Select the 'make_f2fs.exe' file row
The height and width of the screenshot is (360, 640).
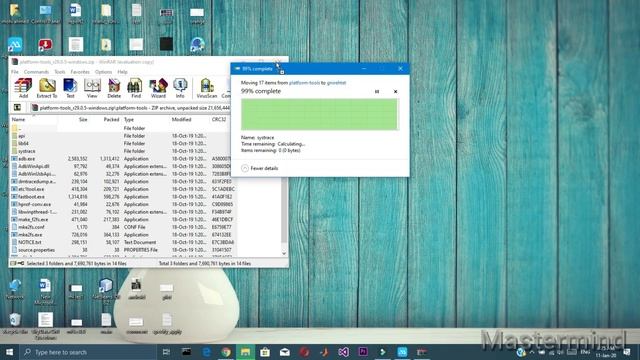pyautogui.click(x=122, y=220)
